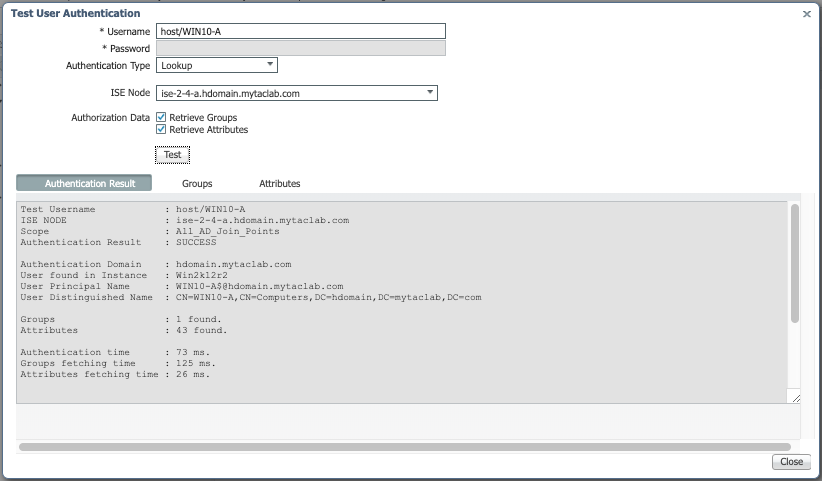Open the ISE Node dropdown
Screen dimensions: 822x481
point(297,93)
